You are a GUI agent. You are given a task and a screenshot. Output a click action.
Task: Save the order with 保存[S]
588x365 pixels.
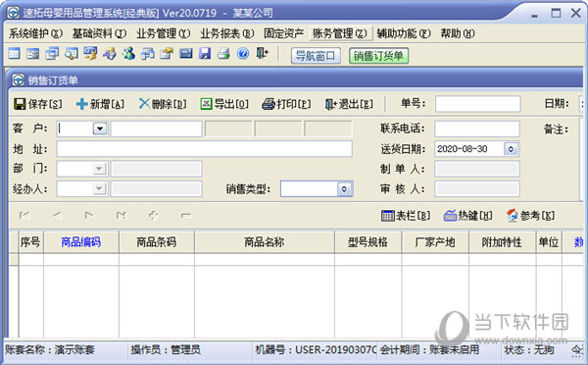38,104
